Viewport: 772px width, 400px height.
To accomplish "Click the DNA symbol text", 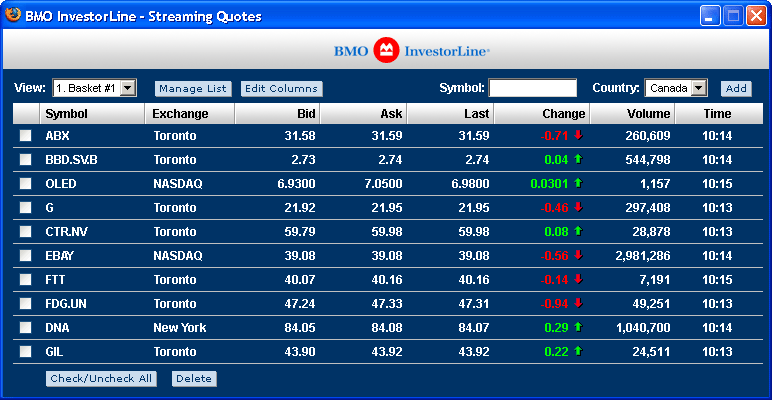I will pos(58,328).
